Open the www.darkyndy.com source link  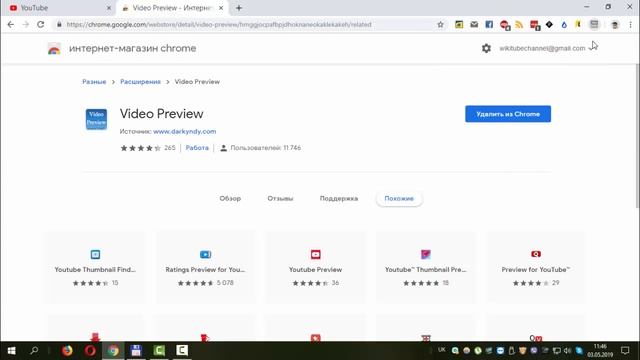pyautogui.click(x=184, y=131)
